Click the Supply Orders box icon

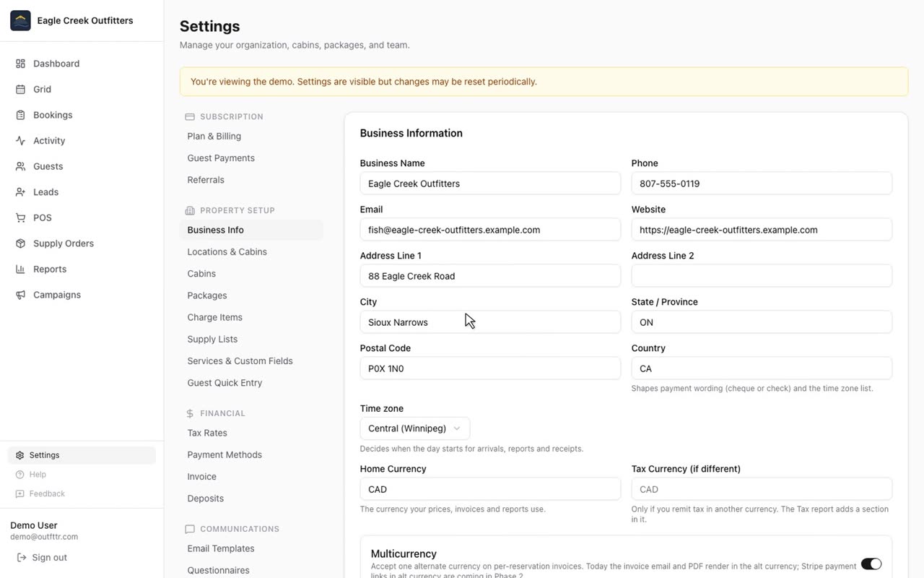coord(20,243)
